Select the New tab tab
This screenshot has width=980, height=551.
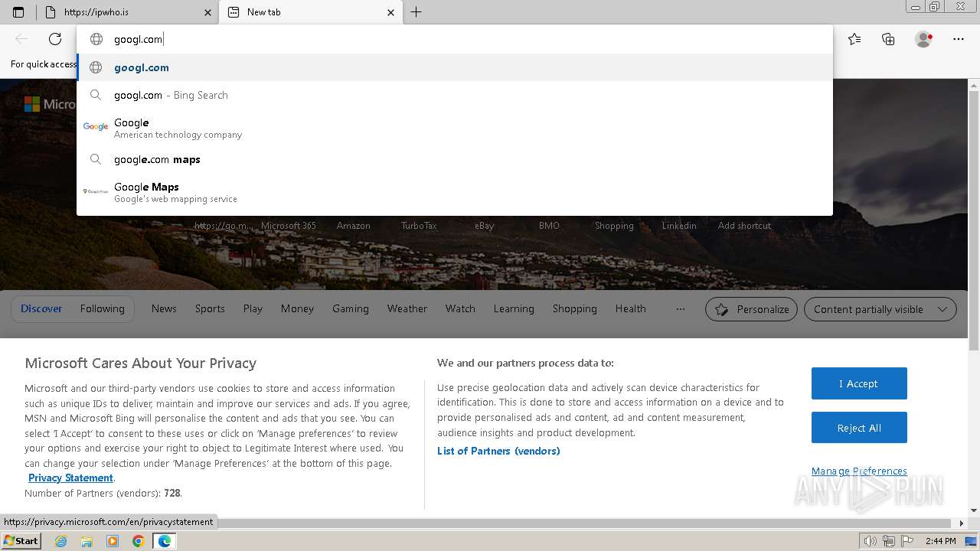(310, 12)
